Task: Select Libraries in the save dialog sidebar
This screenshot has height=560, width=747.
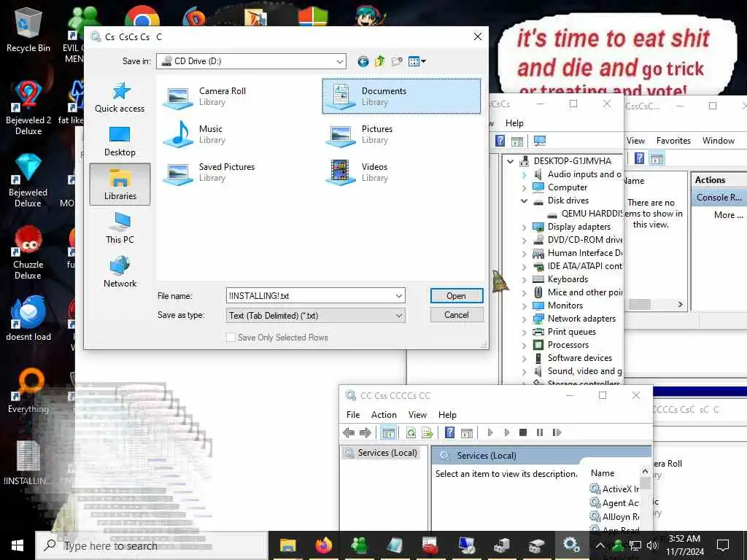Action: (120, 184)
